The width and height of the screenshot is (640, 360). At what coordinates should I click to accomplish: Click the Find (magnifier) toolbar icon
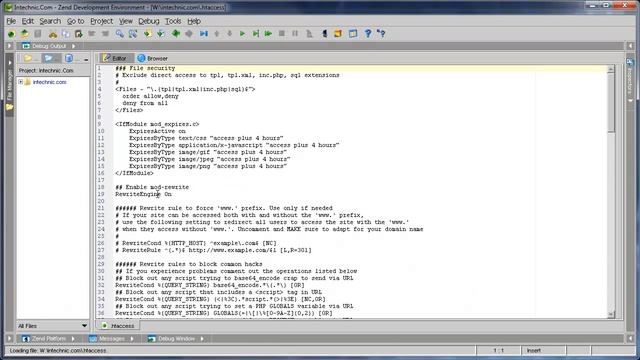[120, 34]
